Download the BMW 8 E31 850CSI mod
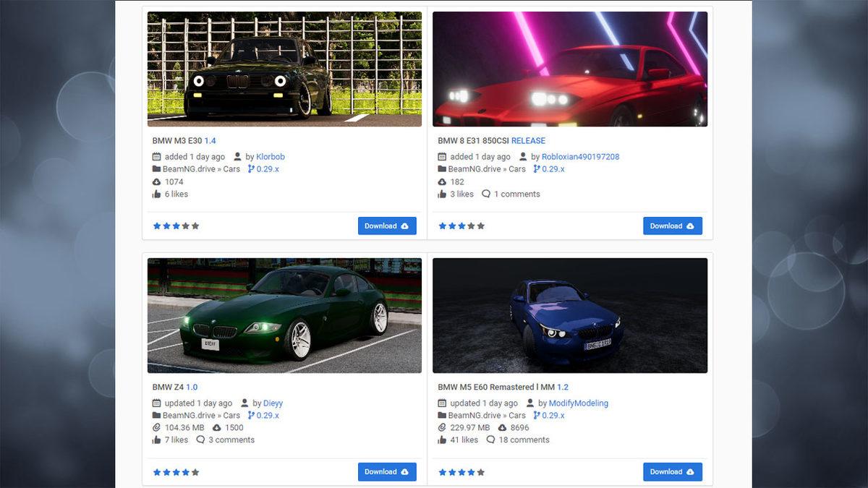 pos(673,226)
